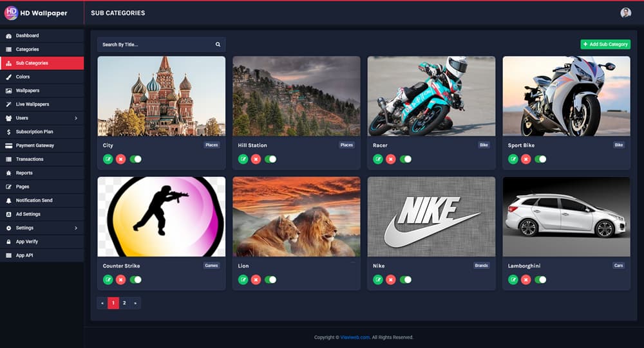Image resolution: width=644 pixels, height=348 pixels.
Task: Open the Nike logo thumbnail
Action: (431, 217)
